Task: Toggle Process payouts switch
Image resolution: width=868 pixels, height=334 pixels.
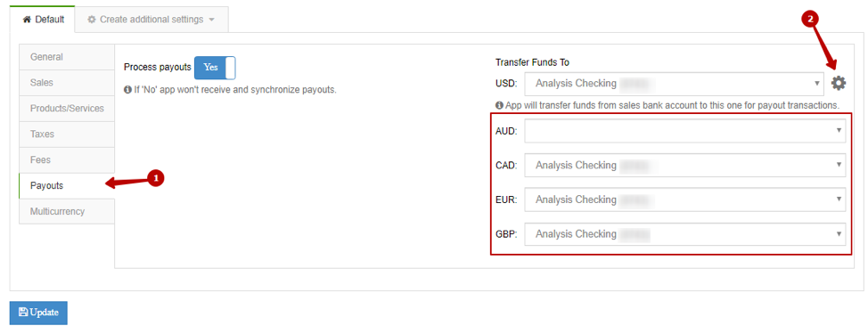Action: tap(215, 68)
